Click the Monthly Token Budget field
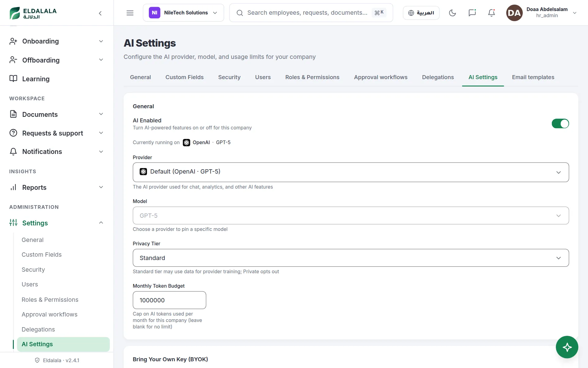This screenshot has width=588, height=368. tap(169, 300)
